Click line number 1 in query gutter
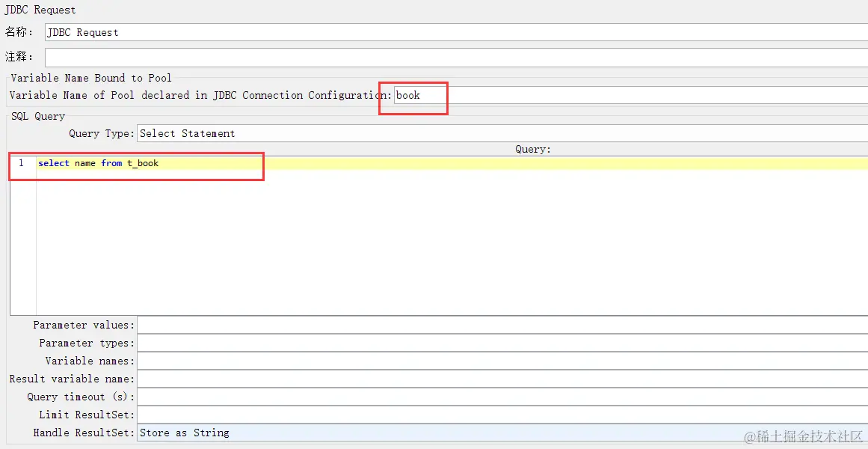 (x=22, y=163)
